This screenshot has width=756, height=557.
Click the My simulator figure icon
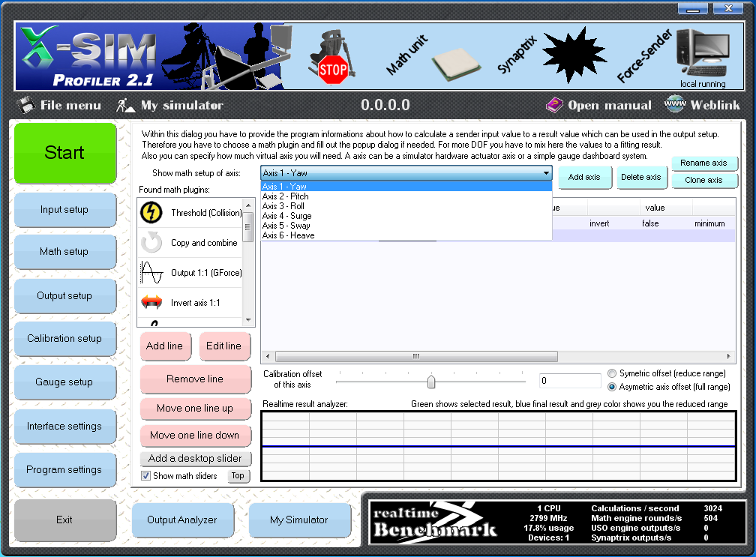[x=125, y=105]
